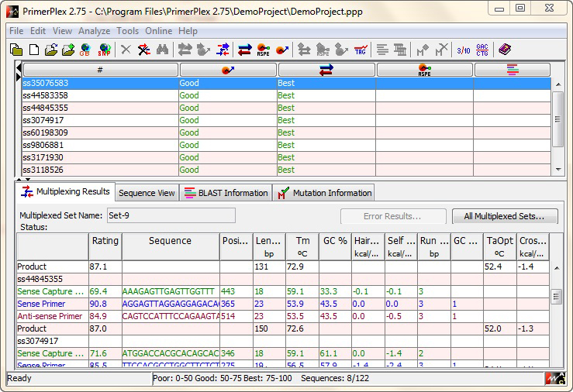Viewport: 573px width, 392px height.
Task: Click the gray stacked table lines icon
Action: click(400, 50)
